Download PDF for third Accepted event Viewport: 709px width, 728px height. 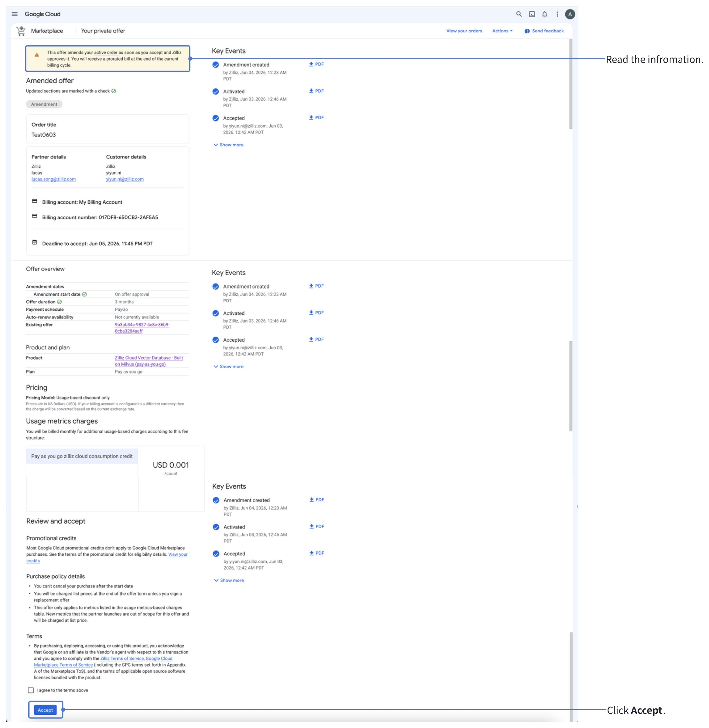(x=317, y=553)
